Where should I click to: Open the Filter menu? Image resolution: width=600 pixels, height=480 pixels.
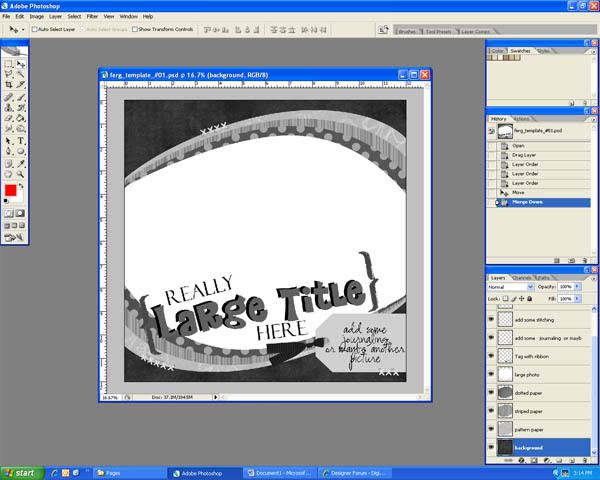(92, 17)
